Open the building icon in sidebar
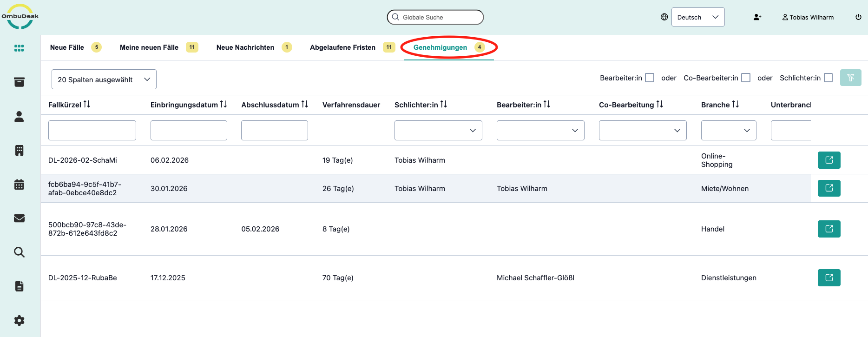 point(19,150)
